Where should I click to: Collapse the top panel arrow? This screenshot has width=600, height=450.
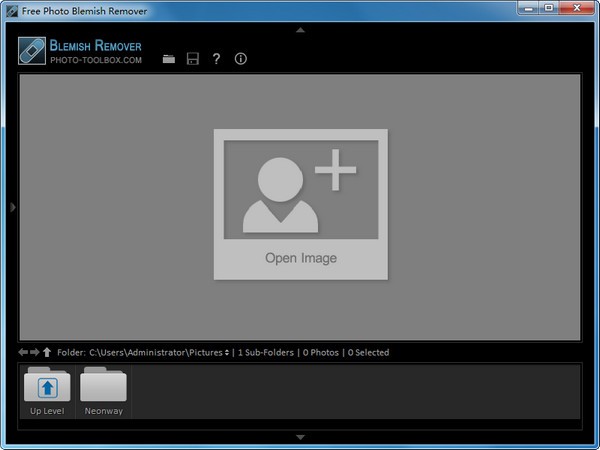pyautogui.click(x=300, y=31)
